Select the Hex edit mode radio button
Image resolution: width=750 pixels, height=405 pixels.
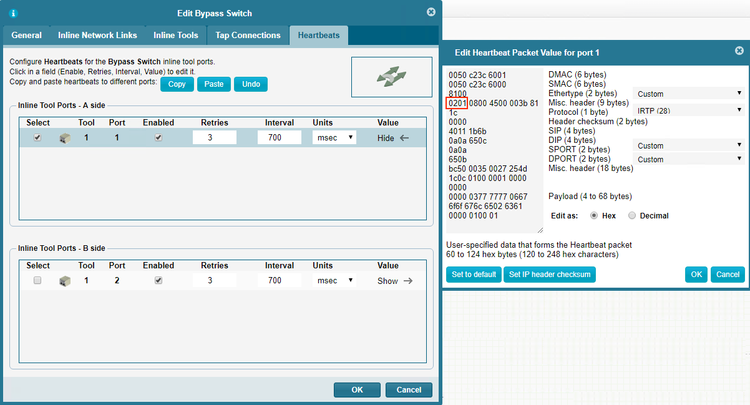tap(594, 214)
